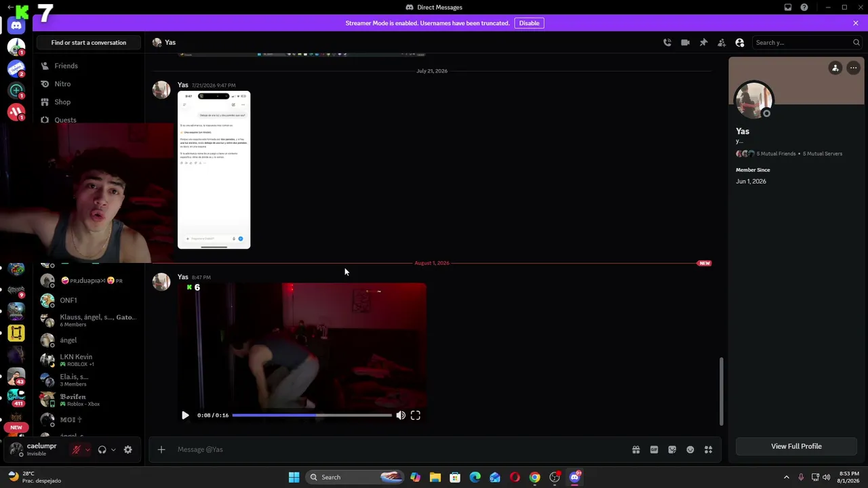This screenshot has width=868, height=488.
Task: Click the chat scrollbar
Action: pos(721,390)
